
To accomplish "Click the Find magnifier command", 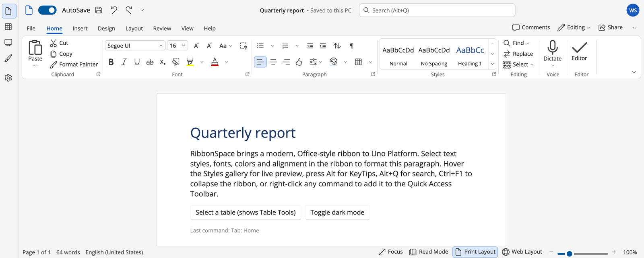I will [516, 43].
